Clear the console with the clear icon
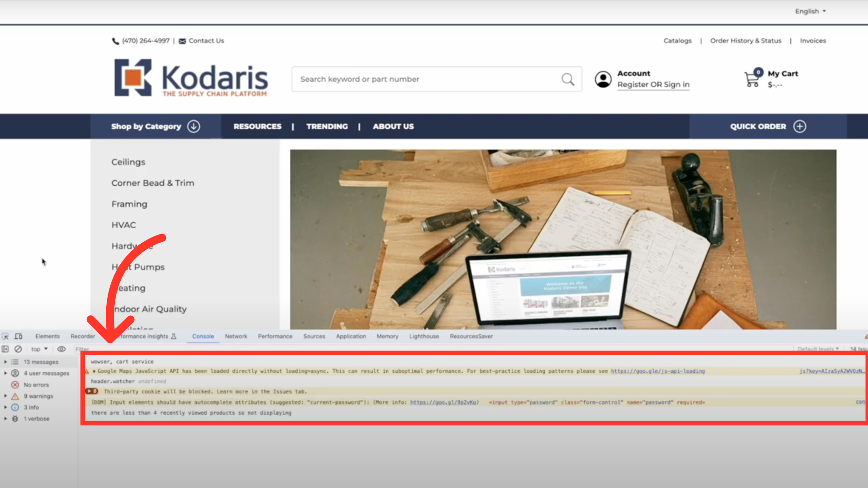 point(18,349)
